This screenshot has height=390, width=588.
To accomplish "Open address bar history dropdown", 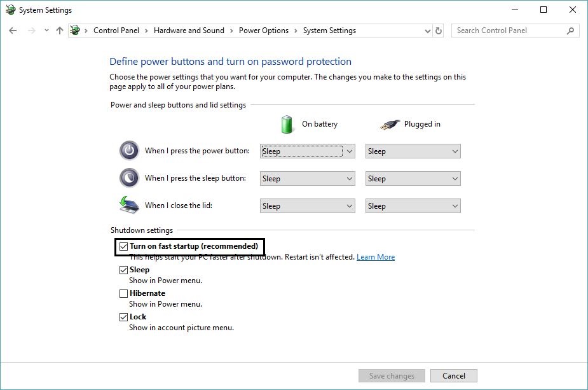I will point(428,31).
